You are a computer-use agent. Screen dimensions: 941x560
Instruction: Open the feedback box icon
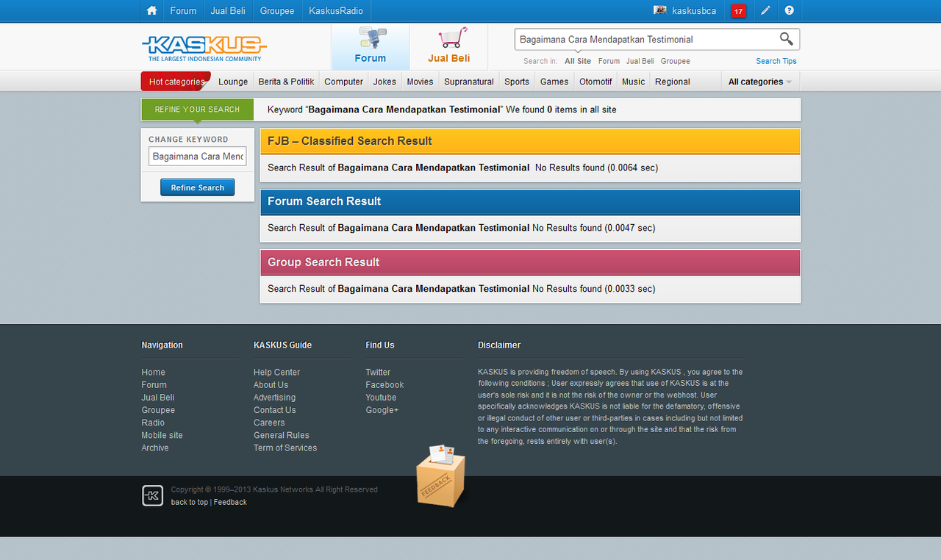[440, 475]
